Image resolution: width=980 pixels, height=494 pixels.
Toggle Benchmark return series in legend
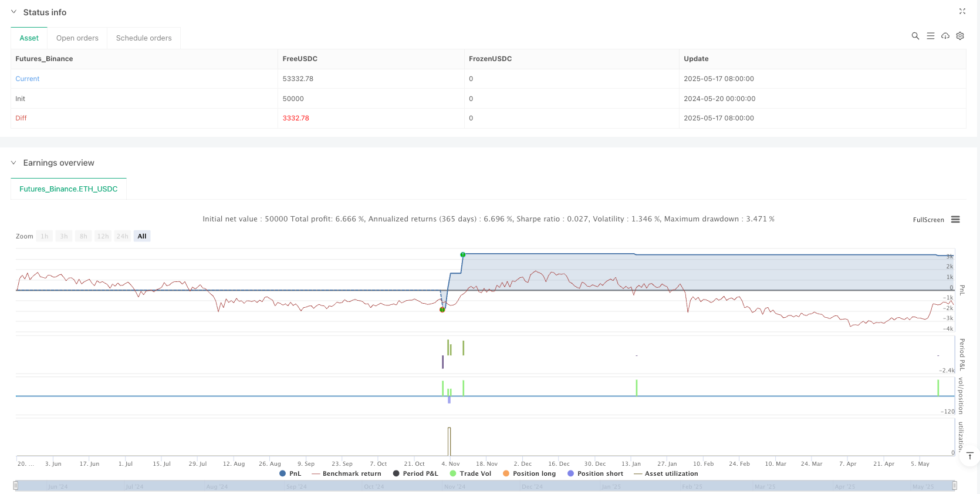point(346,473)
